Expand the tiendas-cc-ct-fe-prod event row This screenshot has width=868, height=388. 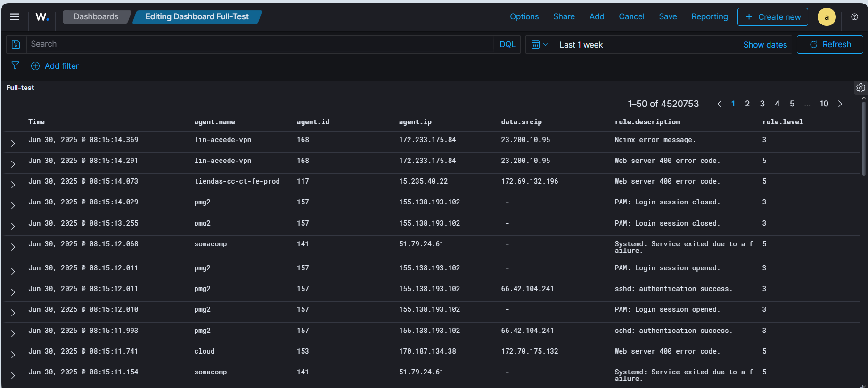click(13, 185)
